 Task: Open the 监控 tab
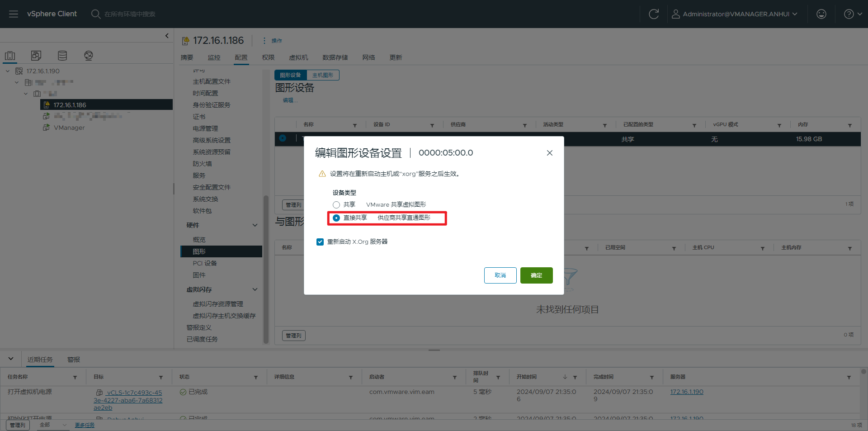click(214, 57)
